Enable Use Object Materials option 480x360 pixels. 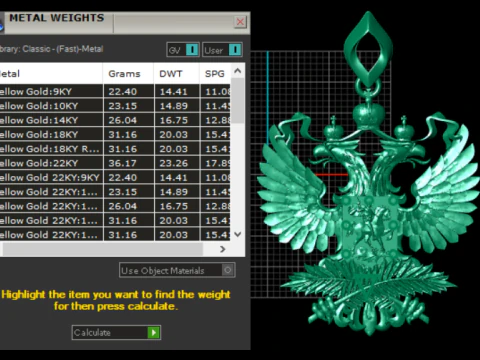click(x=228, y=270)
